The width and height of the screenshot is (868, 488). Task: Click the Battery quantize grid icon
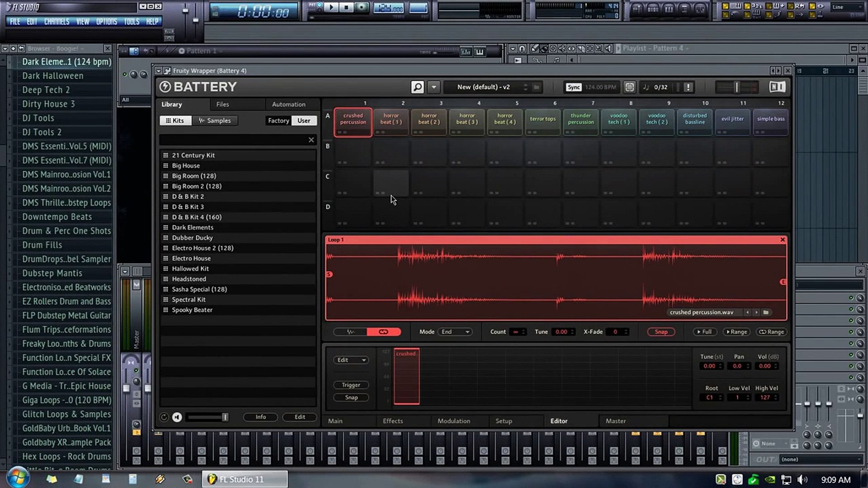[x=629, y=87]
